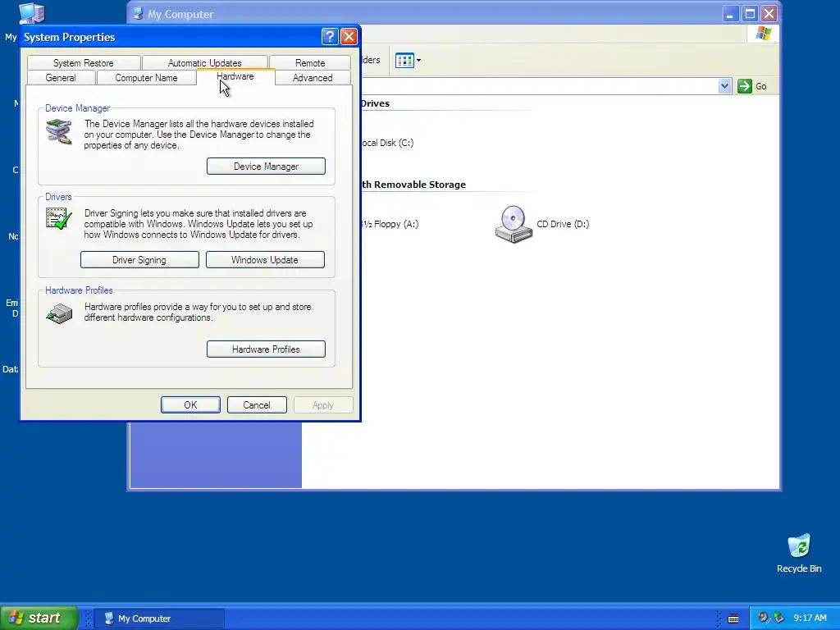840x630 pixels.
Task: Switch to the Remote tab
Action: coord(309,62)
